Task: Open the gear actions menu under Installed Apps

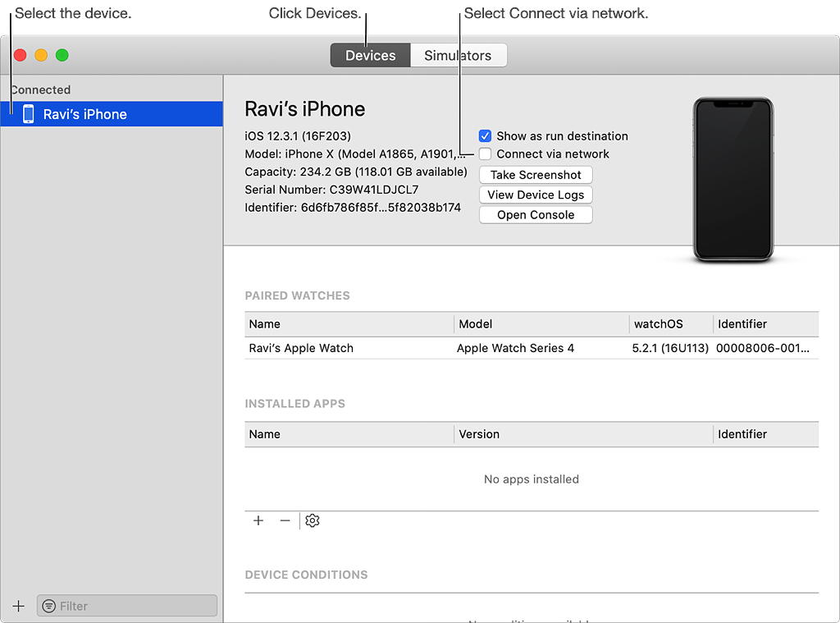Action: tap(313, 520)
